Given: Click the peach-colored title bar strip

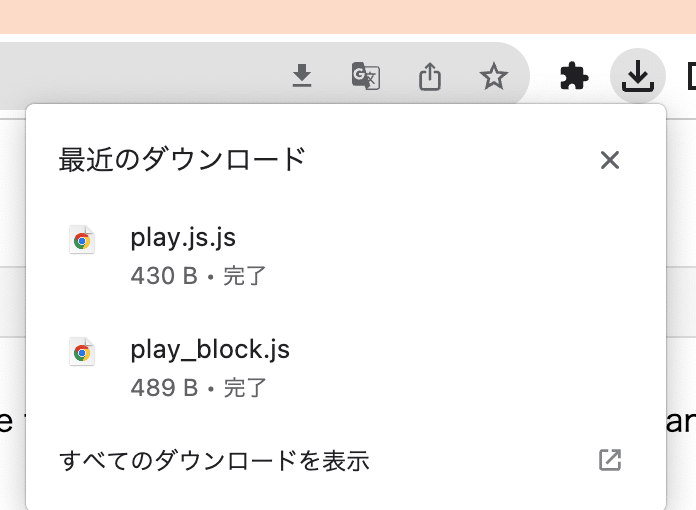Looking at the screenshot, I should coord(348,16).
